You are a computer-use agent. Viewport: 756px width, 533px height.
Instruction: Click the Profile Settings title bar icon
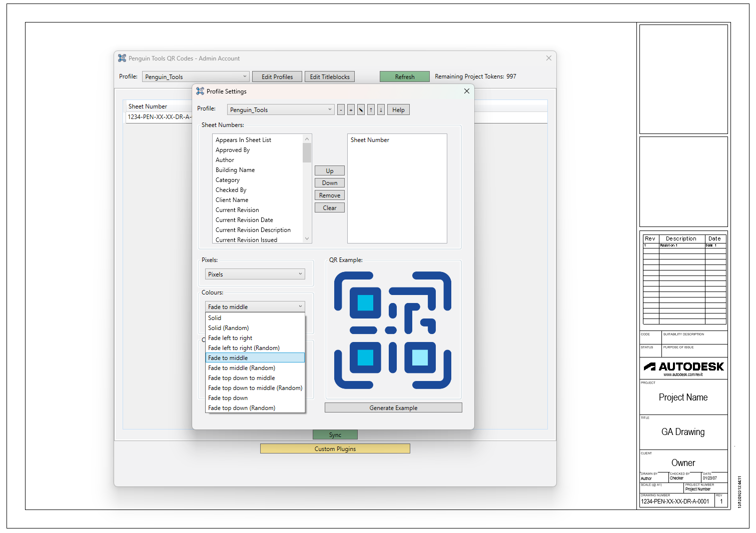pyautogui.click(x=200, y=91)
